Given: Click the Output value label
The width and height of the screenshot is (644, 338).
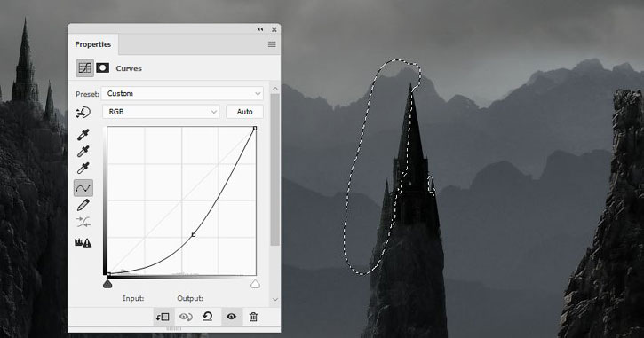Looking at the screenshot, I should pyautogui.click(x=190, y=298).
